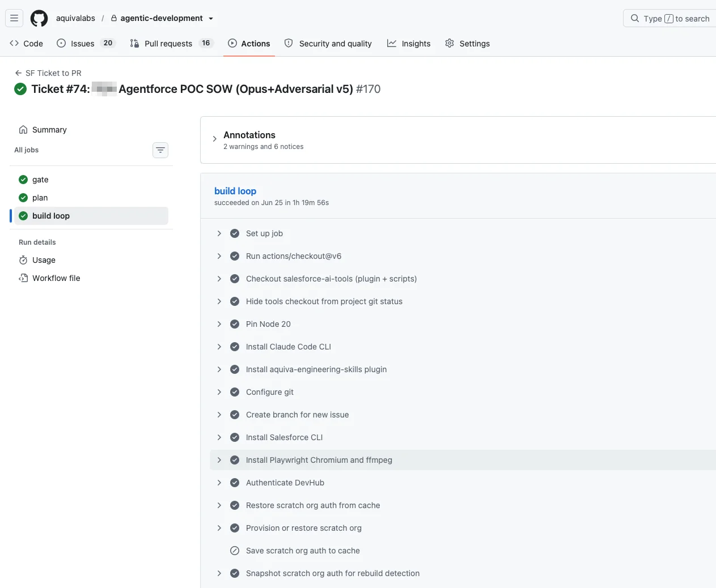The width and height of the screenshot is (716, 588).
Task: Open the Code tab
Action: [x=26, y=44]
